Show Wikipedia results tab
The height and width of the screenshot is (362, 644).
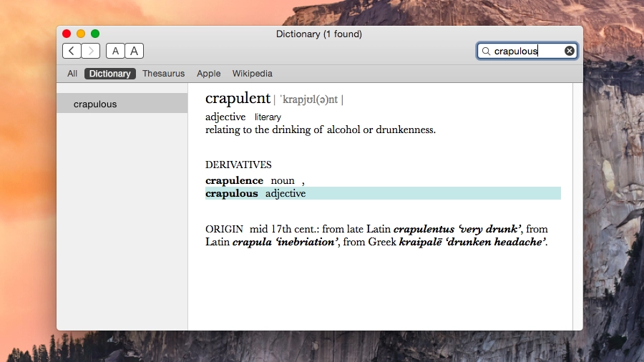pos(252,74)
